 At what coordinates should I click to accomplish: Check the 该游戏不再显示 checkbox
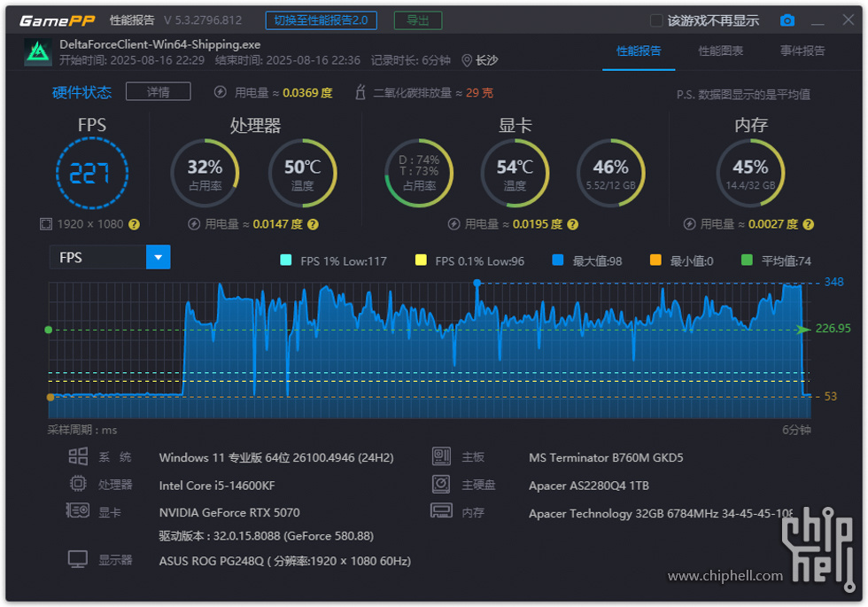[656, 20]
